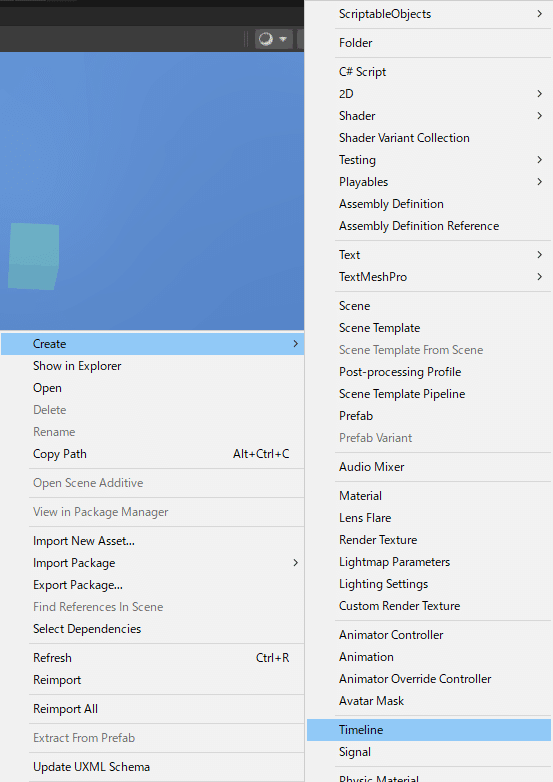Click the Open menu entry

click(47, 388)
